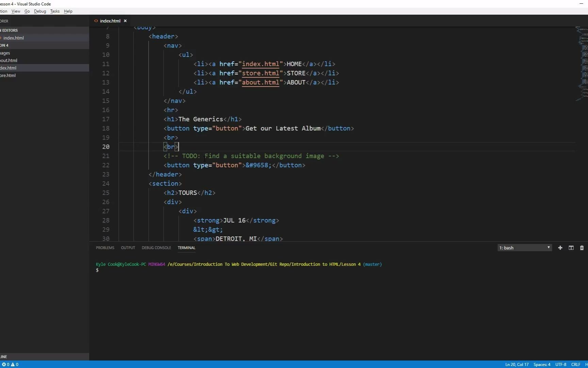The width and height of the screenshot is (588, 368).
Task: Open the errors and warnings count in status bar
Action: [10, 364]
